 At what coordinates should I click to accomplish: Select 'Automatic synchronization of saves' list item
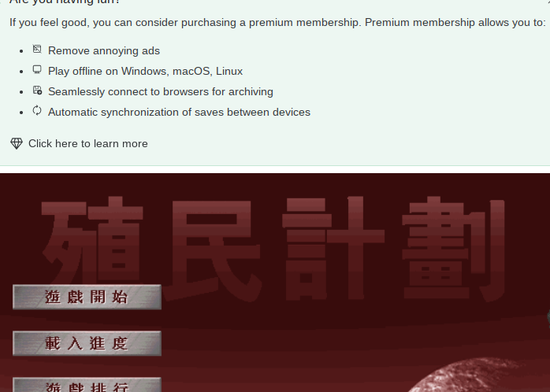[x=179, y=112]
